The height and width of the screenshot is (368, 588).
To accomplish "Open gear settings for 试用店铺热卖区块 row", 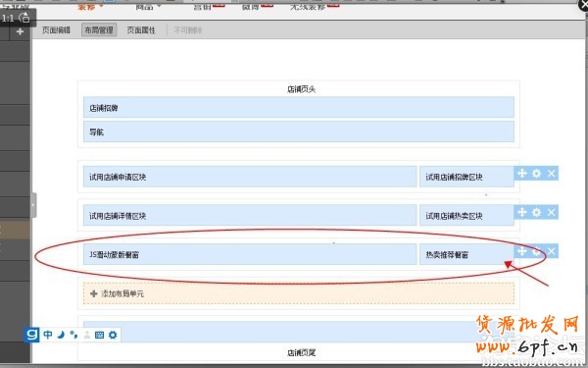I will [x=537, y=212].
